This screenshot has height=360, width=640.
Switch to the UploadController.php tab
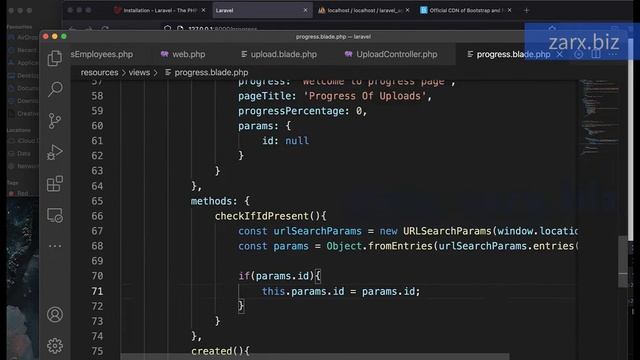391,54
